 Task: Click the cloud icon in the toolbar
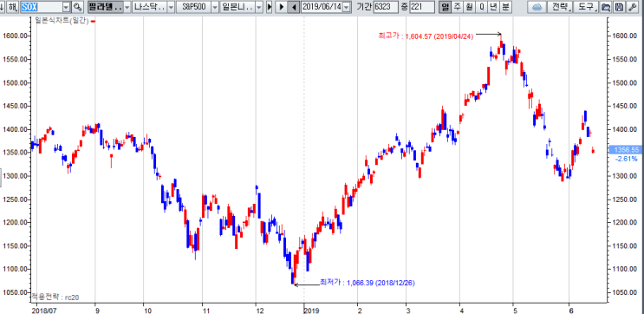(x=537, y=7)
